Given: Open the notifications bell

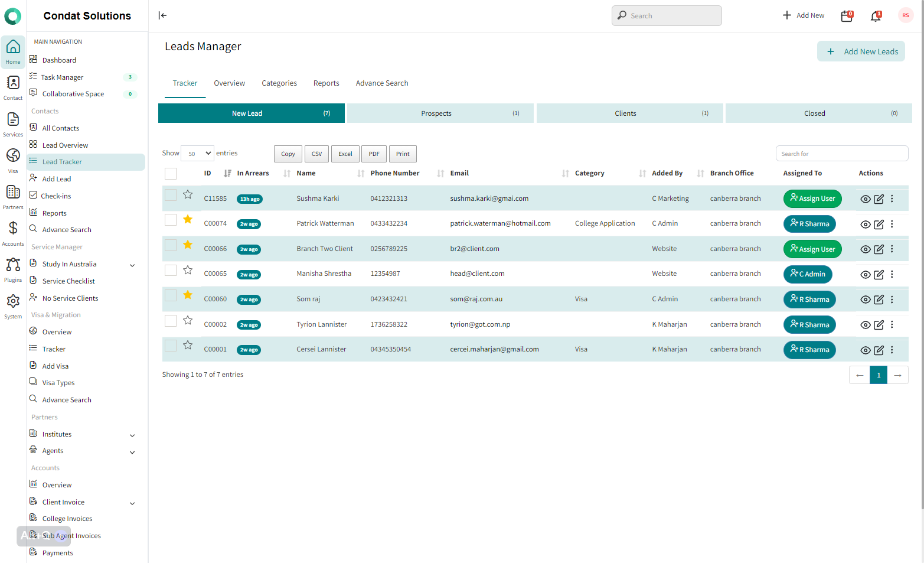Looking at the screenshot, I should click(876, 16).
